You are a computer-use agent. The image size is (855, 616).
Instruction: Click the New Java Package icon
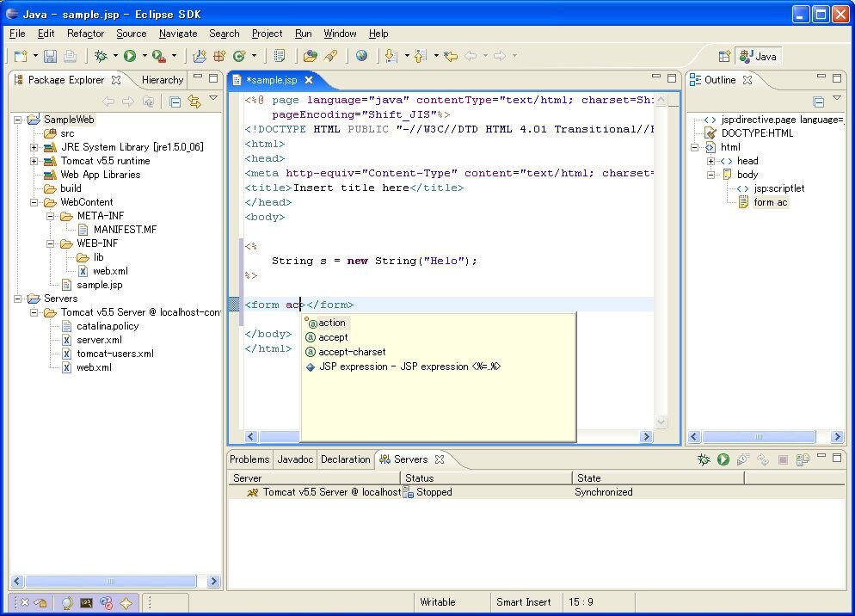(219, 56)
